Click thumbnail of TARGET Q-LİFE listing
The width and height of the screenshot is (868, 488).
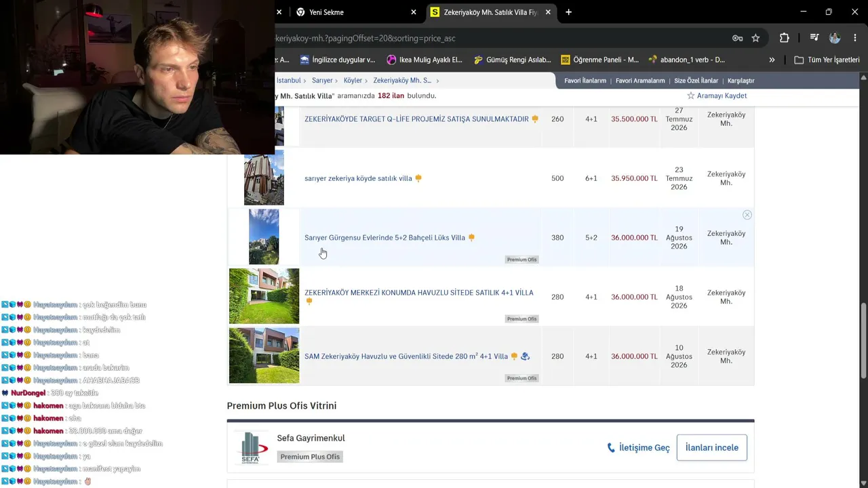tap(279, 125)
